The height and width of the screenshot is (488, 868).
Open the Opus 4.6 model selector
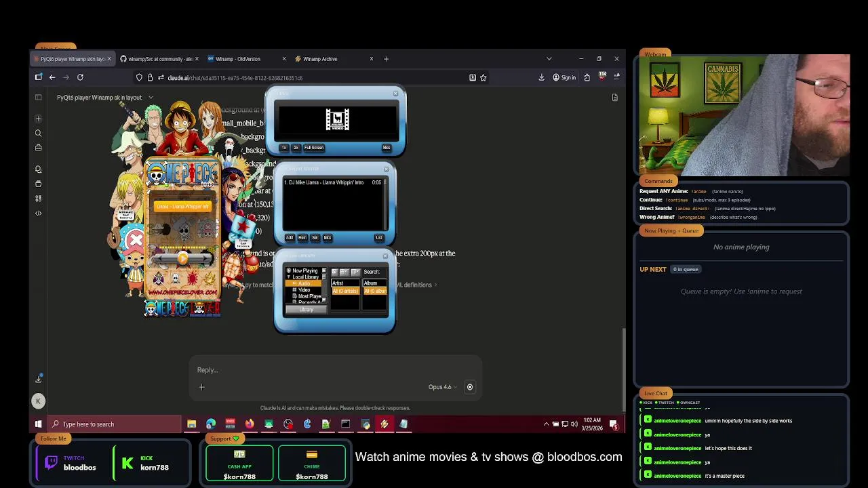click(x=442, y=387)
